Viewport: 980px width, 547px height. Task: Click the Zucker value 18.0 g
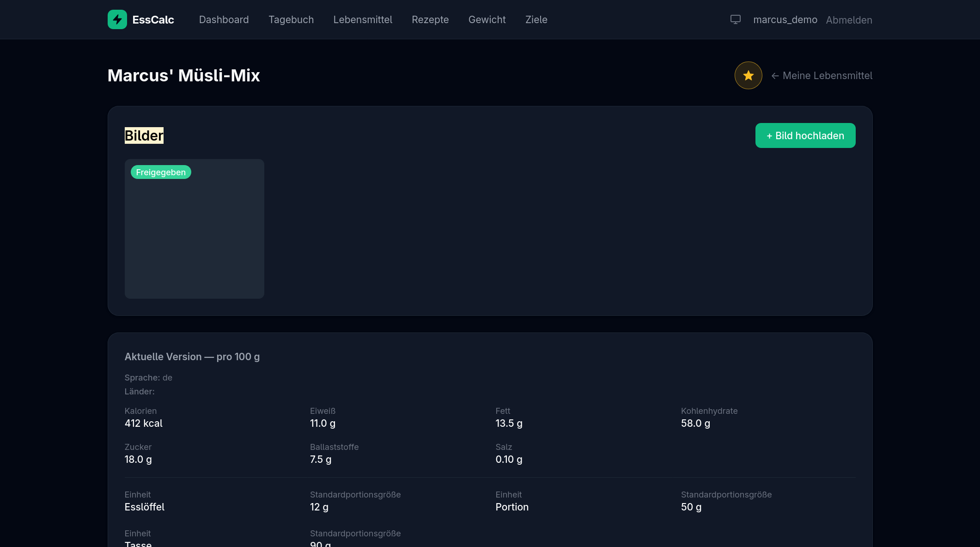(x=138, y=459)
